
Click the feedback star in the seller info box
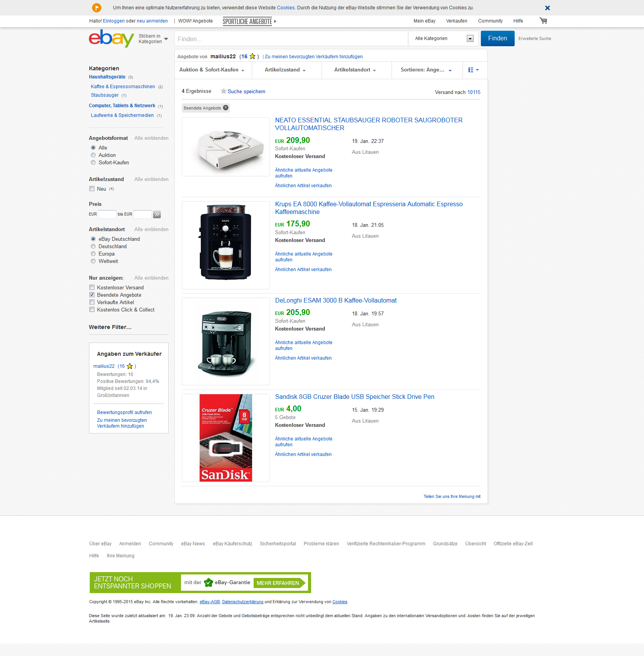[130, 366]
